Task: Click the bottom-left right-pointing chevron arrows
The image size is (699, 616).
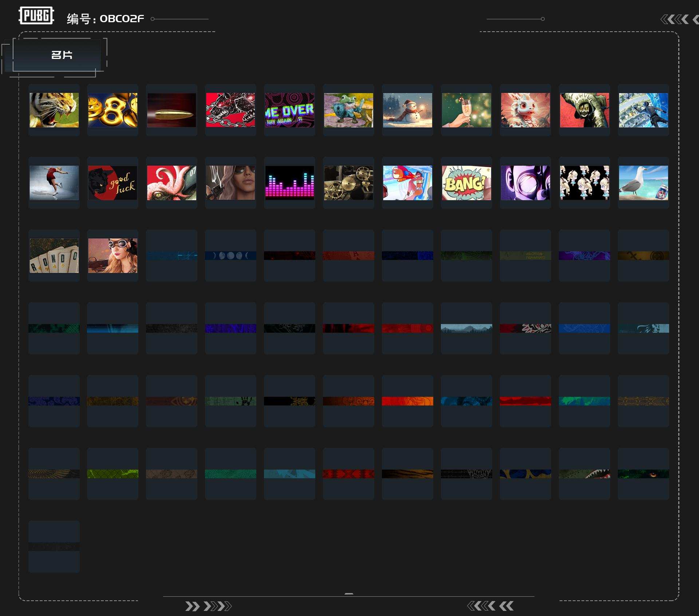Action: coord(208,606)
